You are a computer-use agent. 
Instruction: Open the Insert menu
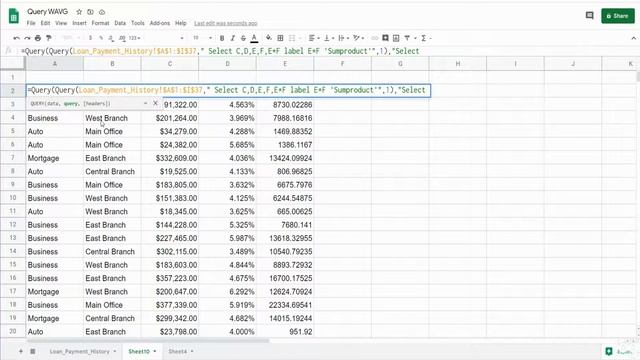[80, 23]
